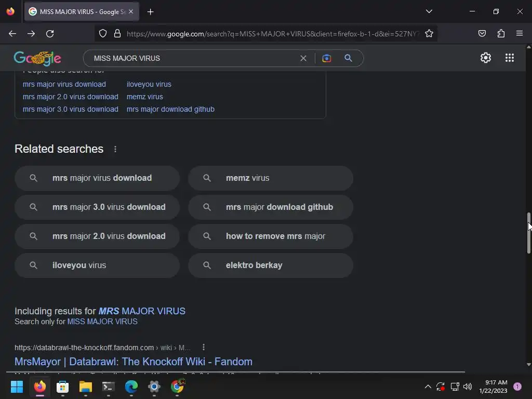Click the Firefox address bar URL
Image resolution: width=532 pixels, height=399 pixels.
(273, 34)
